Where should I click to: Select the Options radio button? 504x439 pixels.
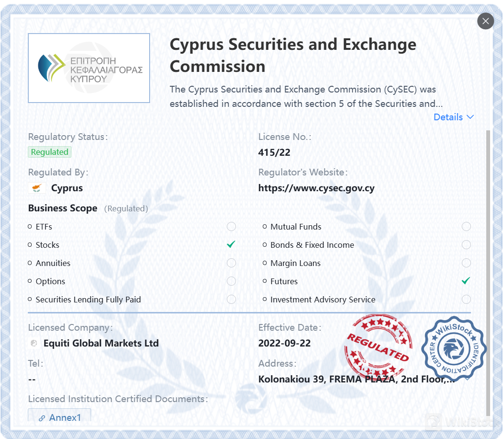[231, 281]
